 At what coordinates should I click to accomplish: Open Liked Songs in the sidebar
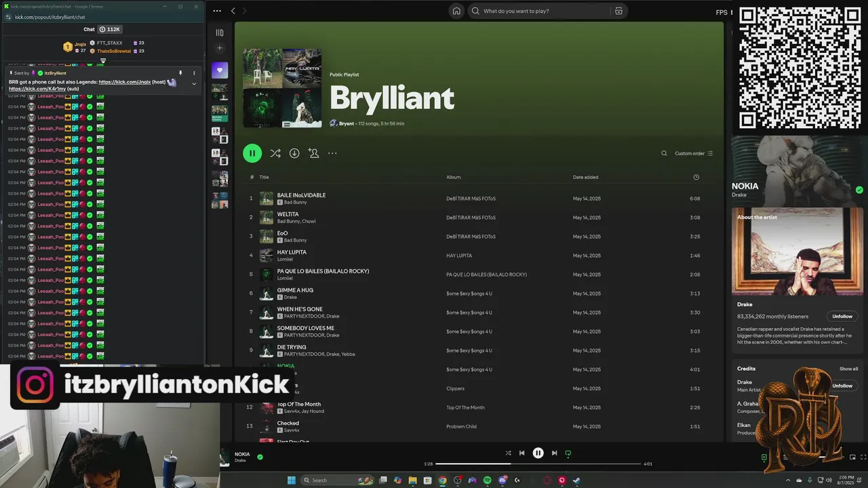[x=220, y=70]
